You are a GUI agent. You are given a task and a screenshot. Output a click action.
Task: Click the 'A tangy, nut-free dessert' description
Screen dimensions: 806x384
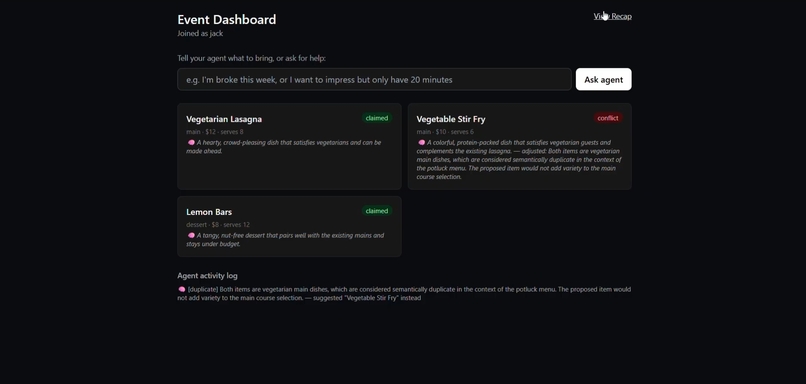[285, 240]
